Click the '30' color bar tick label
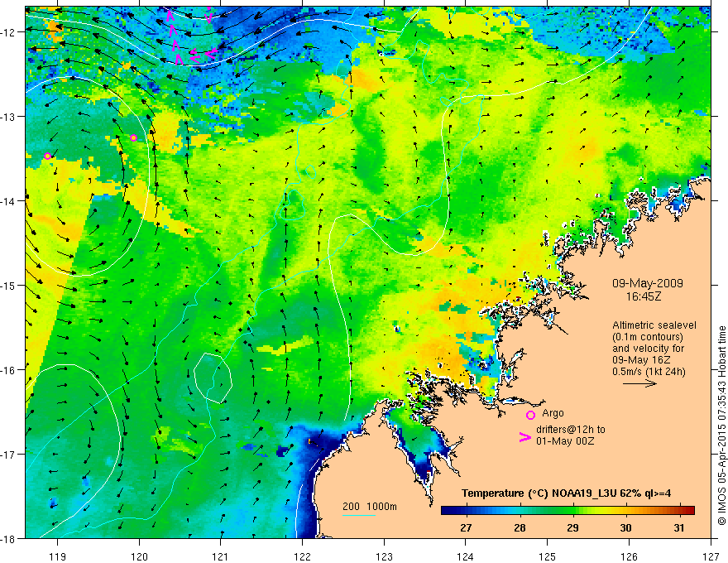This screenshot has width=728, height=563. click(626, 527)
